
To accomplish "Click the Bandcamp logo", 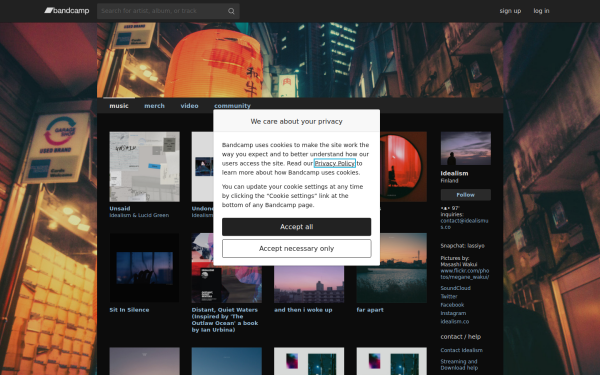I will pos(67,11).
